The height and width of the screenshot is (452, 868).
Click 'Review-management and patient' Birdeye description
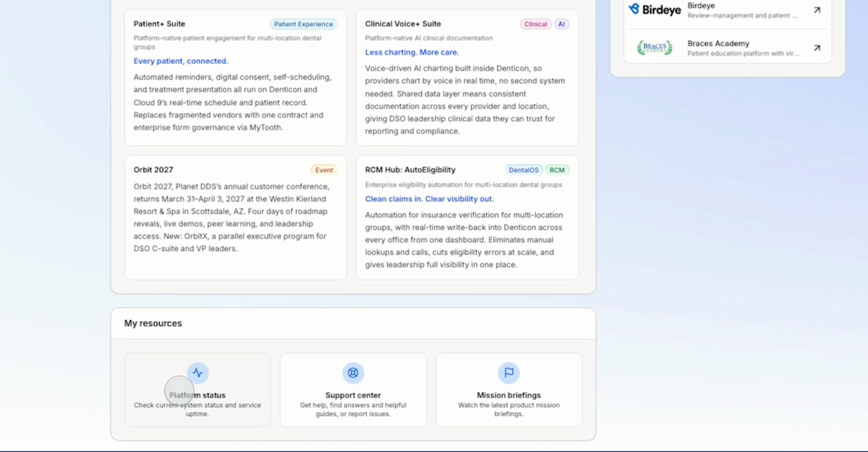[x=743, y=16]
